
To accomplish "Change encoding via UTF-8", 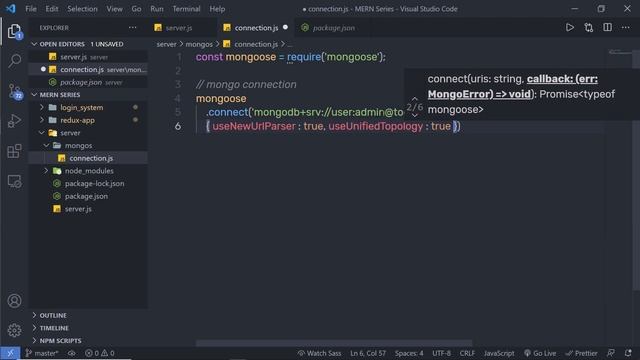I will [441, 353].
